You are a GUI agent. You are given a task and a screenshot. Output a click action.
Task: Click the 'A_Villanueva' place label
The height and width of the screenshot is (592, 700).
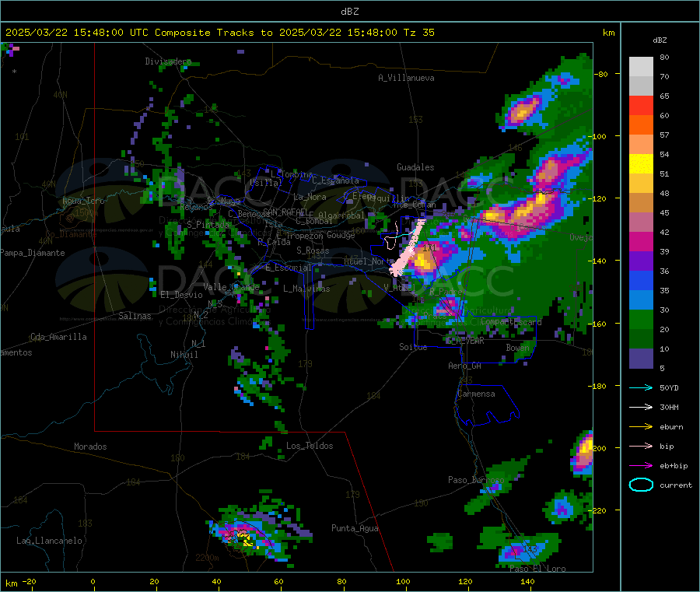(406, 78)
